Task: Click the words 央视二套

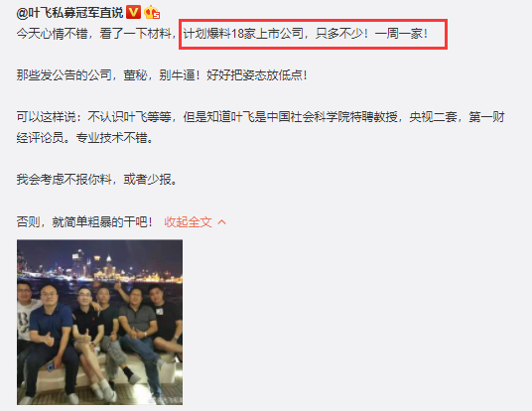Action: coord(433,117)
